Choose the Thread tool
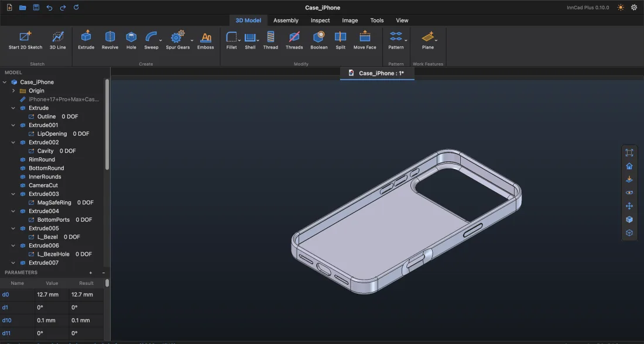The height and width of the screenshot is (344, 644). (270, 40)
